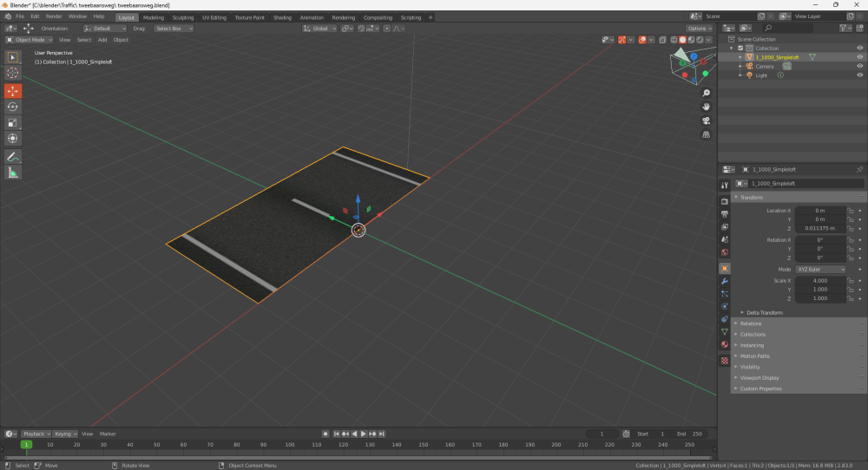This screenshot has height=470, width=868.
Task: Choose the 3D Cursor tool
Action: [13, 74]
